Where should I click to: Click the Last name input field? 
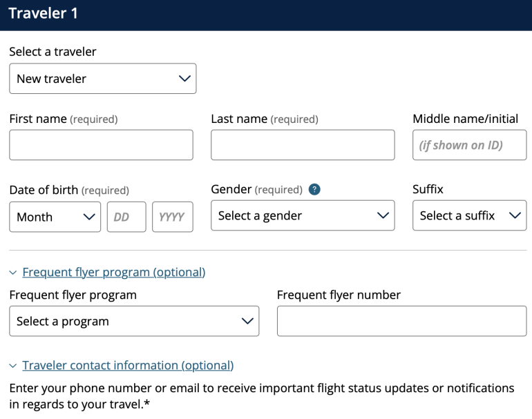pos(303,145)
